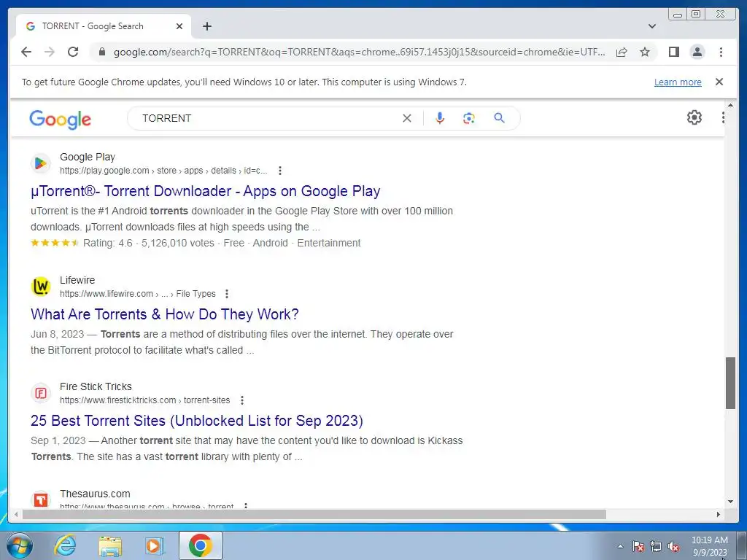Click the horizontal scroll left arrow
This screenshot has height=560, width=747.
[16, 514]
